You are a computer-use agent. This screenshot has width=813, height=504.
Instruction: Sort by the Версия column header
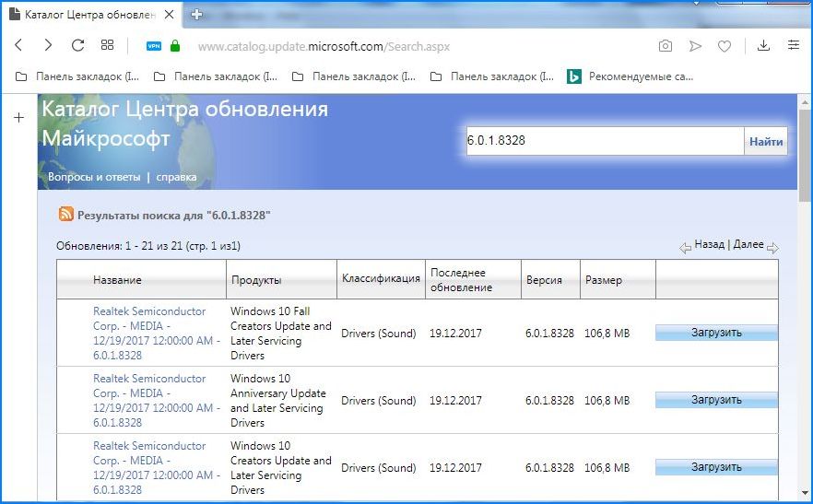click(x=544, y=280)
